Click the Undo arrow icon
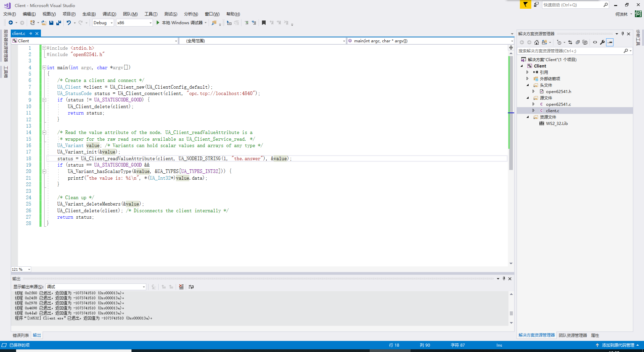 [69, 23]
